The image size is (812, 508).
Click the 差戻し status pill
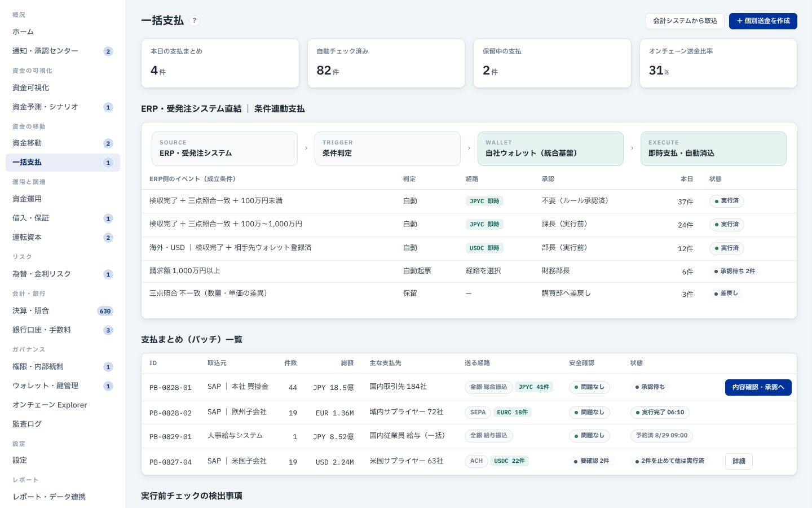pos(726,294)
